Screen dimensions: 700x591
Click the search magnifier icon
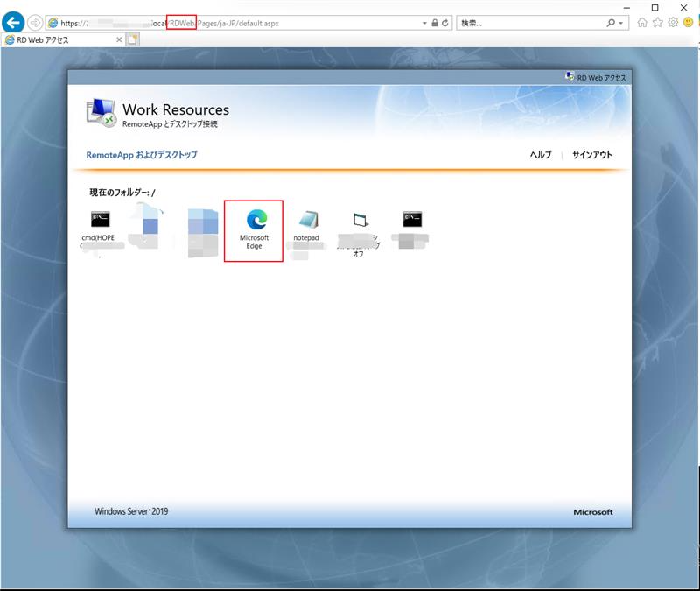click(611, 23)
